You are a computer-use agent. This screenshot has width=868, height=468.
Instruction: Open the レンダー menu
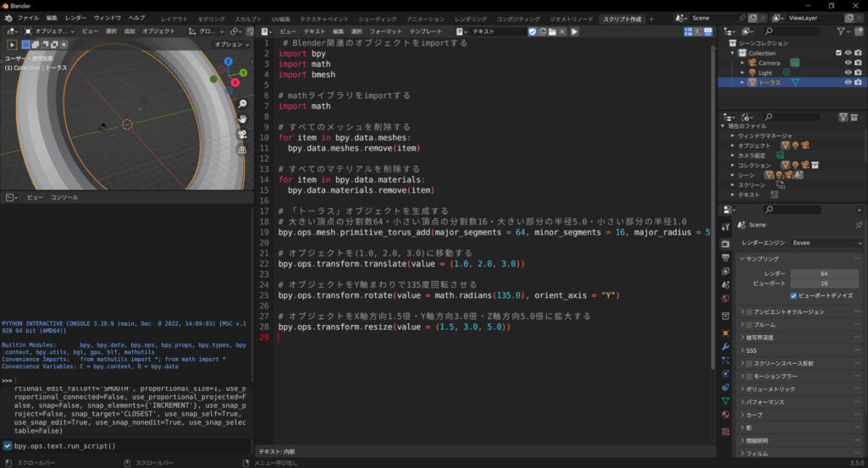coord(75,19)
